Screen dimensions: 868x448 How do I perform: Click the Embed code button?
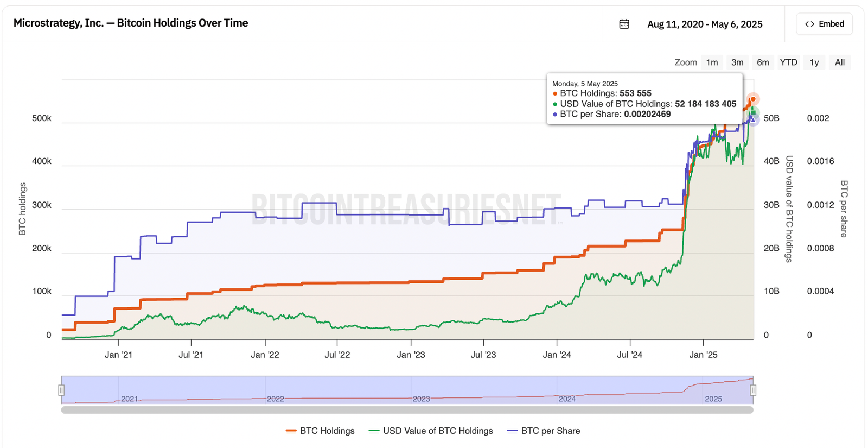824,24
